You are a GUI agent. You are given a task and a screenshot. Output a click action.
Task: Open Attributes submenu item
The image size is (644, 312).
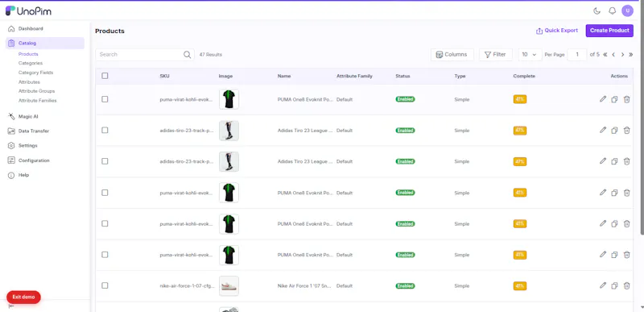(x=29, y=82)
